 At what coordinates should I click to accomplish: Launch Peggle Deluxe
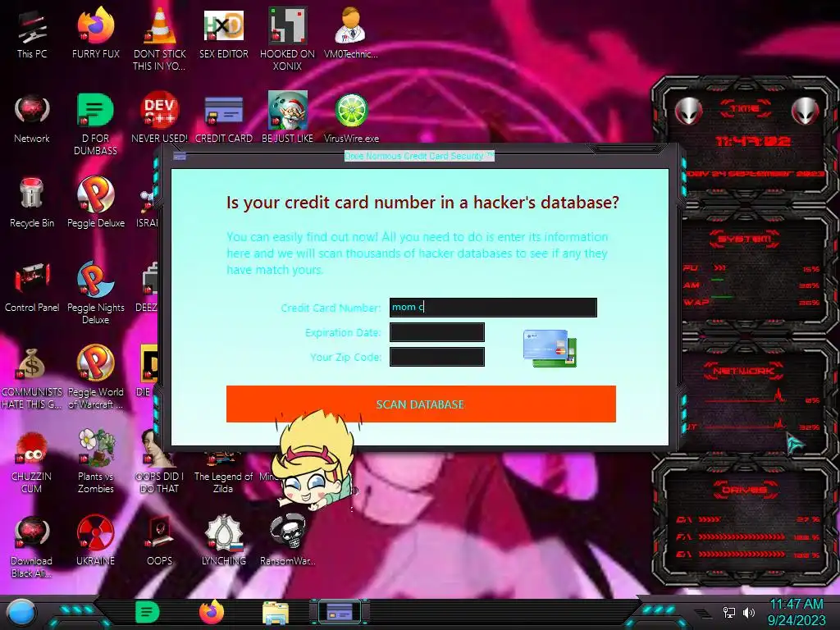(95, 203)
